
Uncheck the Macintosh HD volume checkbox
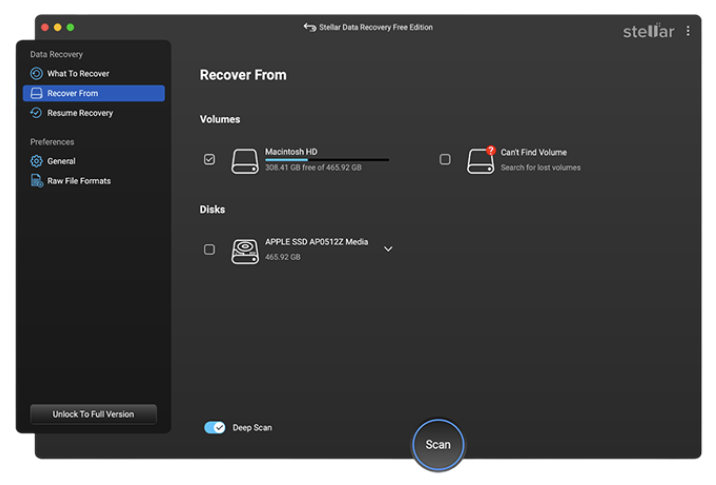point(209,159)
